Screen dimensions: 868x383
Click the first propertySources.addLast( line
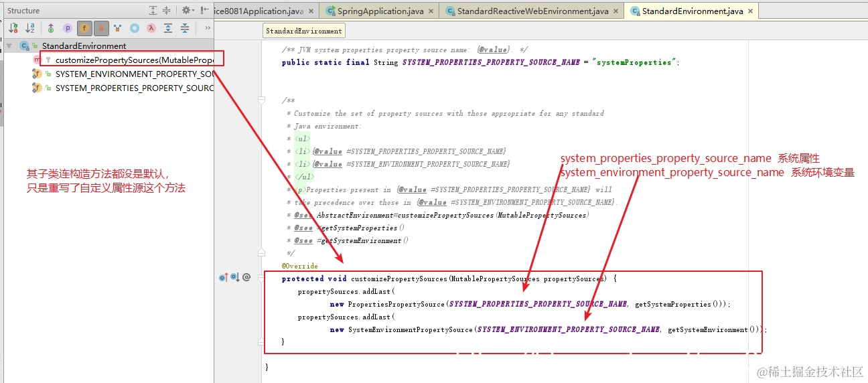tap(347, 291)
